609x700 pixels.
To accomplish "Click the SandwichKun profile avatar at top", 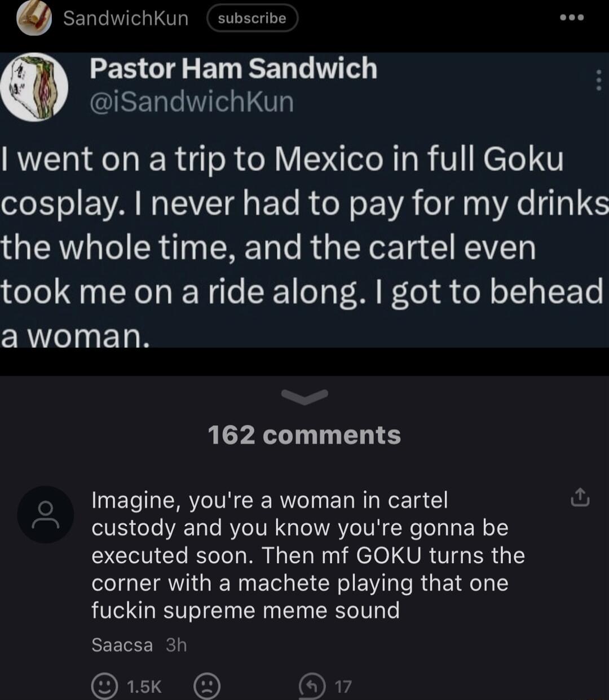I will pos(34,19).
